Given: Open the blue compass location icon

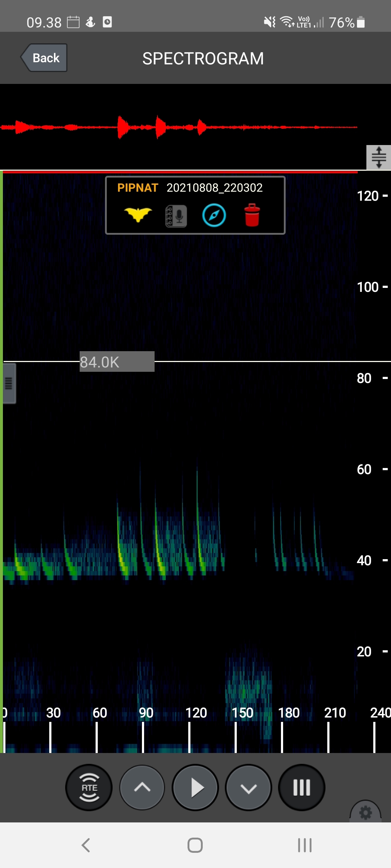Looking at the screenshot, I should (x=214, y=216).
